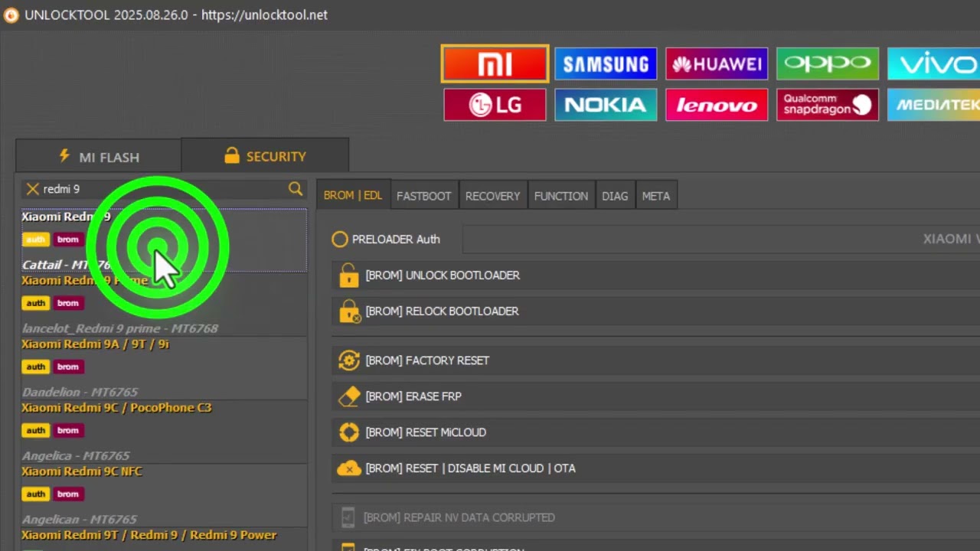980x551 pixels.
Task: Select the Samsung brand logo
Action: (606, 64)
